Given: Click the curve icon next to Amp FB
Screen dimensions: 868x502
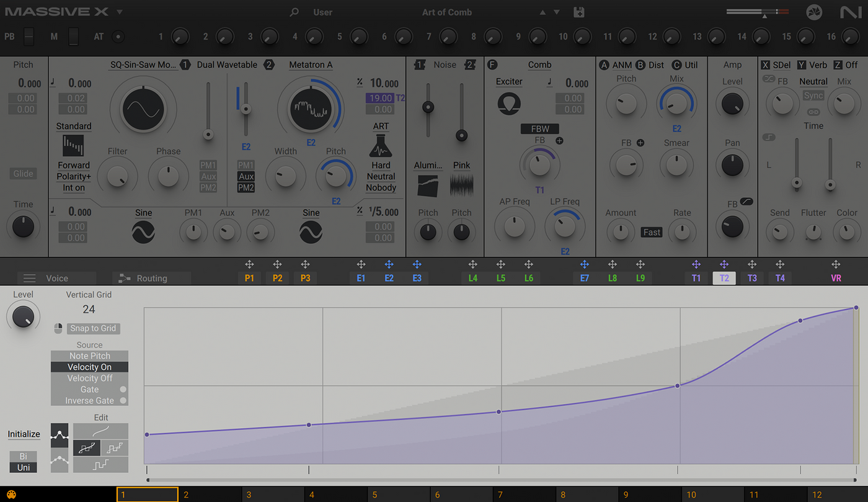Looking at the screenshot, I should click(746, 202).
